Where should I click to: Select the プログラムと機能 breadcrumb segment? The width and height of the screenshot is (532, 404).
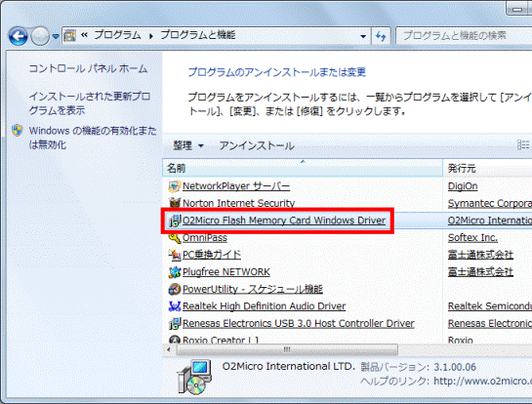pyautogui.click(x=198, y=35)
